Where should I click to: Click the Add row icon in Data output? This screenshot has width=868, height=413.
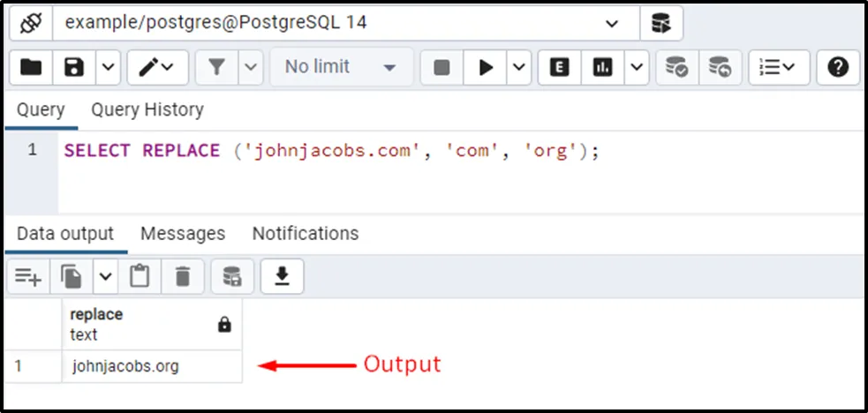[x=27, y=276]
